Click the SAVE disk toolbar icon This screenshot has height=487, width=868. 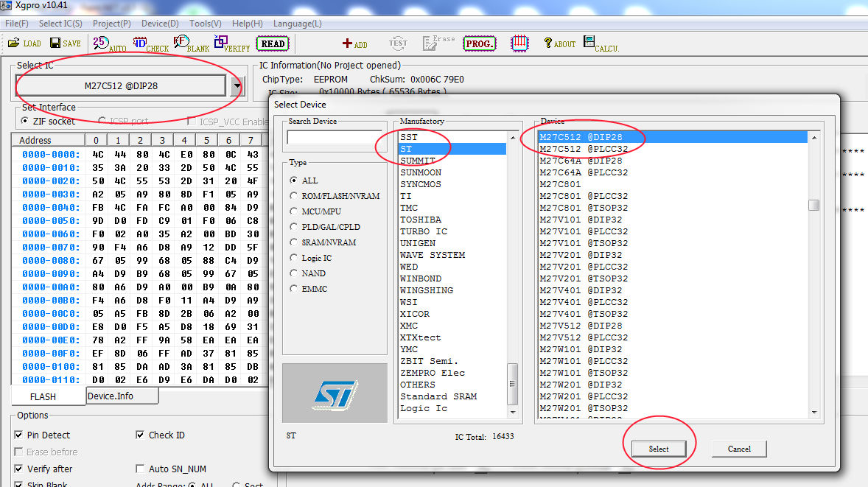66,43
